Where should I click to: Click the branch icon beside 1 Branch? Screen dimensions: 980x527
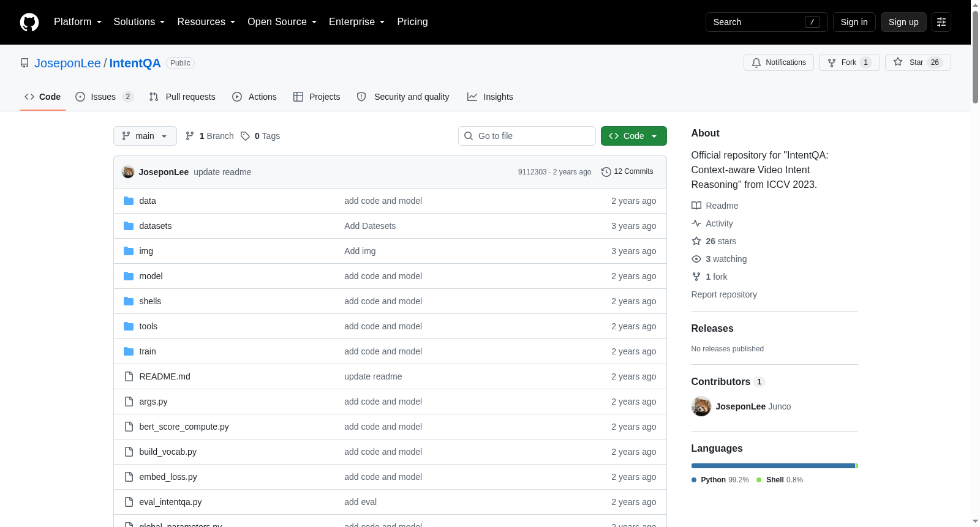point(190,136)
